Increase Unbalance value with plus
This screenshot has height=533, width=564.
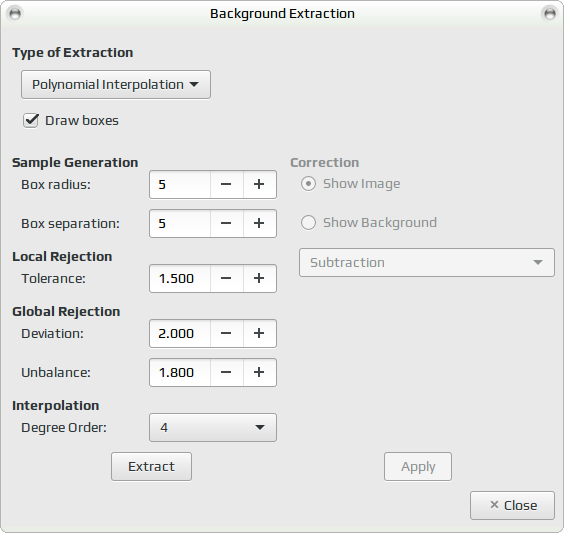click(260, 372)
